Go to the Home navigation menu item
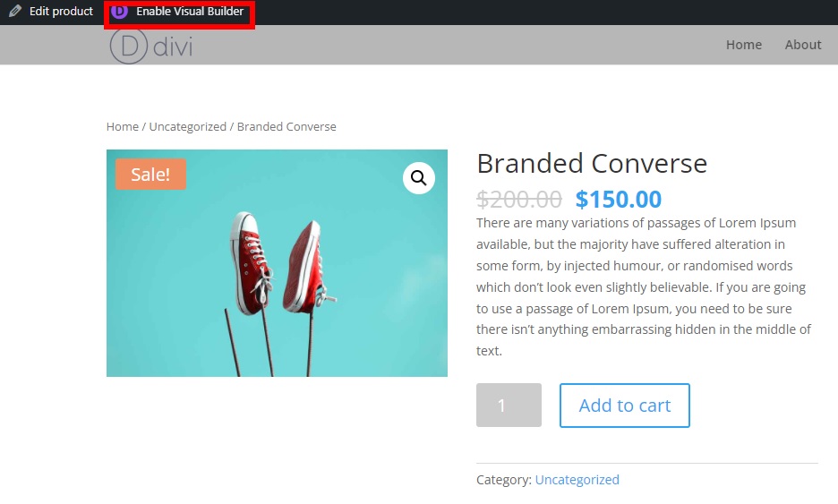The width and height of the screenshot is (838, 504). tap(743, 45)
